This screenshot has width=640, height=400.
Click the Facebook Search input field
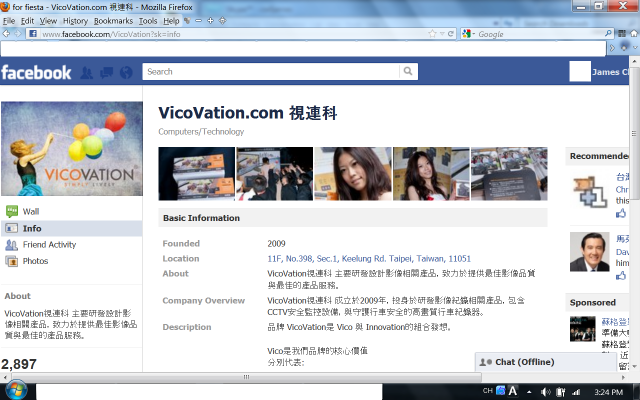click(x=271, y=71)
